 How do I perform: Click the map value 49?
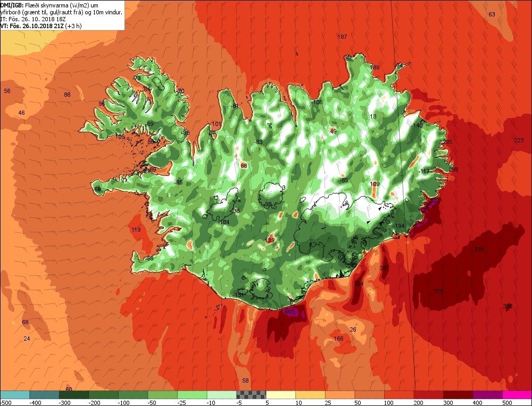[333, 131]
